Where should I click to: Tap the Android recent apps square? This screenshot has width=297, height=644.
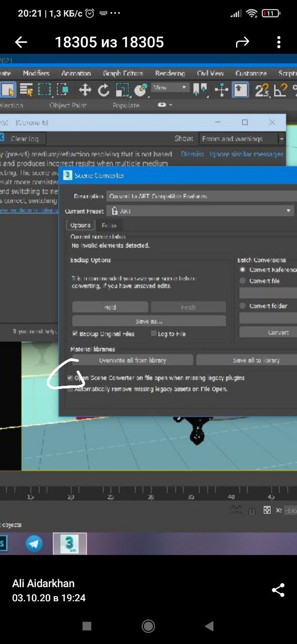pos(87,626)
